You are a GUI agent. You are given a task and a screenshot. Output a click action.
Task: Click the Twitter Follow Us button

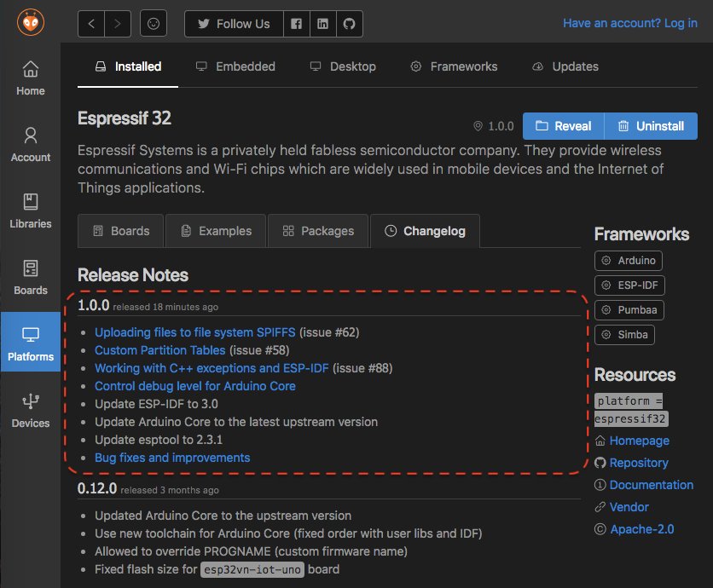tap(235, 24)
